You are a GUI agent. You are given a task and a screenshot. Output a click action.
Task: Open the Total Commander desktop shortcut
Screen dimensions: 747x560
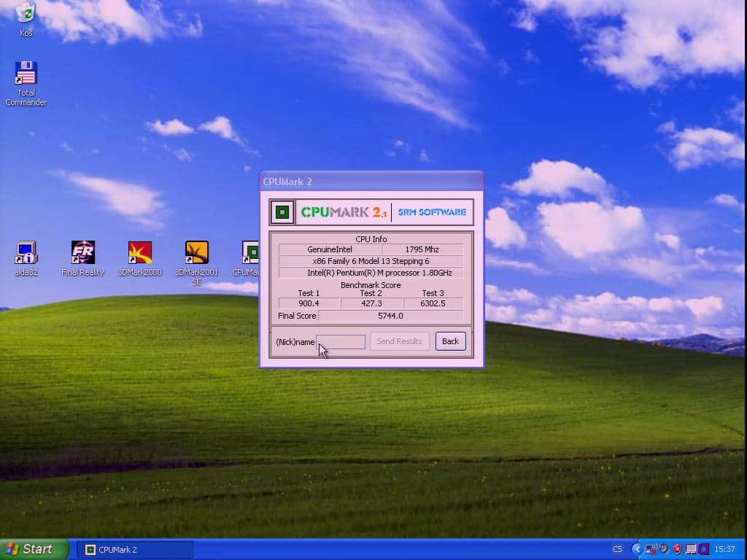pos(26,83)
